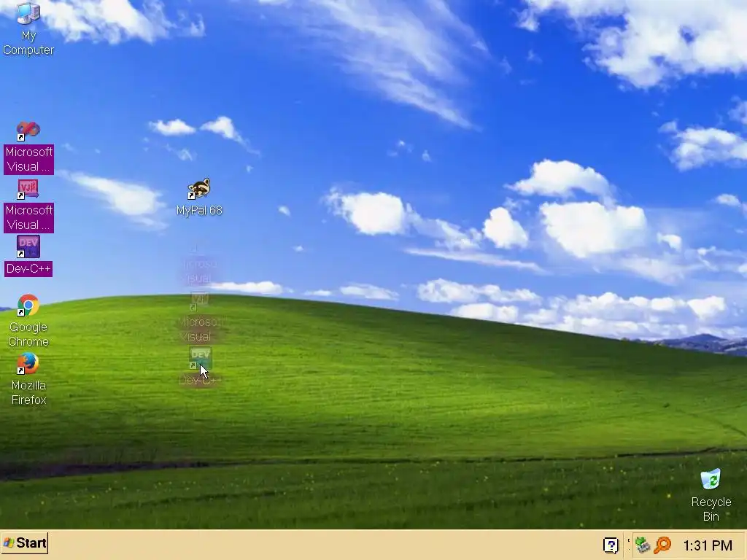Select the MyPal 68 raccoon shortcut
This screenshot has height=560, width=747.
199,197
